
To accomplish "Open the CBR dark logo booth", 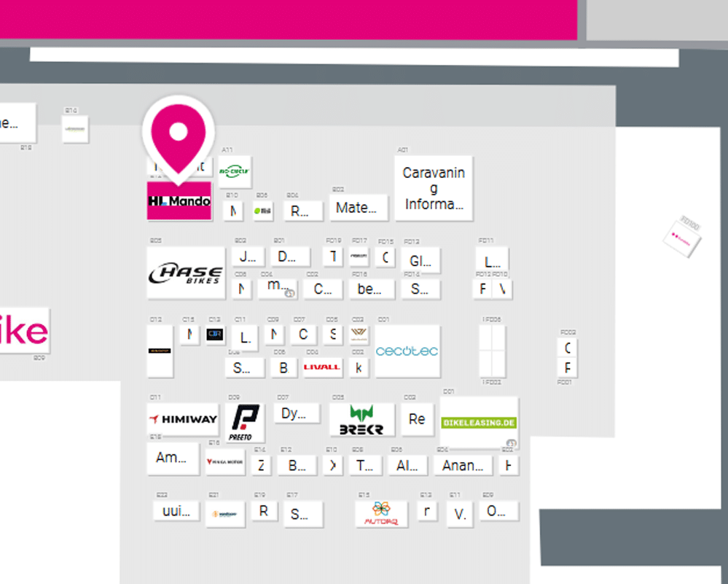I will [x=215, y=335].
